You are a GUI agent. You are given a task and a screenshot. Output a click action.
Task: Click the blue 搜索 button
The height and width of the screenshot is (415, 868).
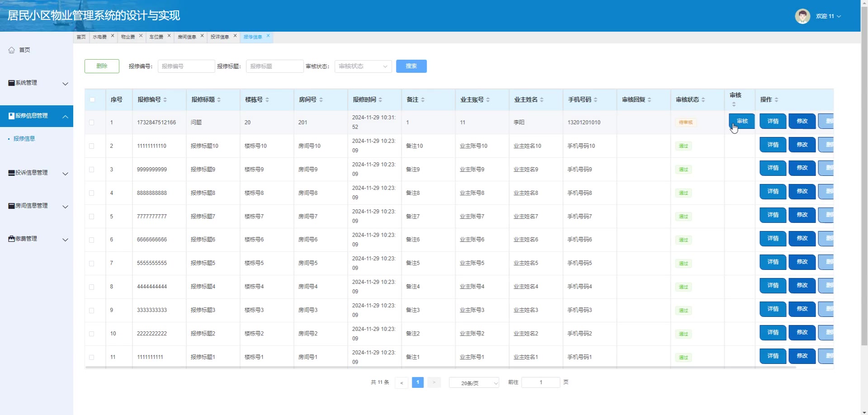(411, 66)
